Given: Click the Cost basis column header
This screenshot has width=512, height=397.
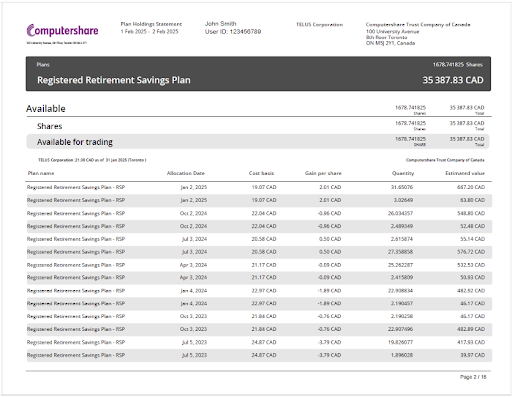Looking at the screenshot, I should 261,173.
